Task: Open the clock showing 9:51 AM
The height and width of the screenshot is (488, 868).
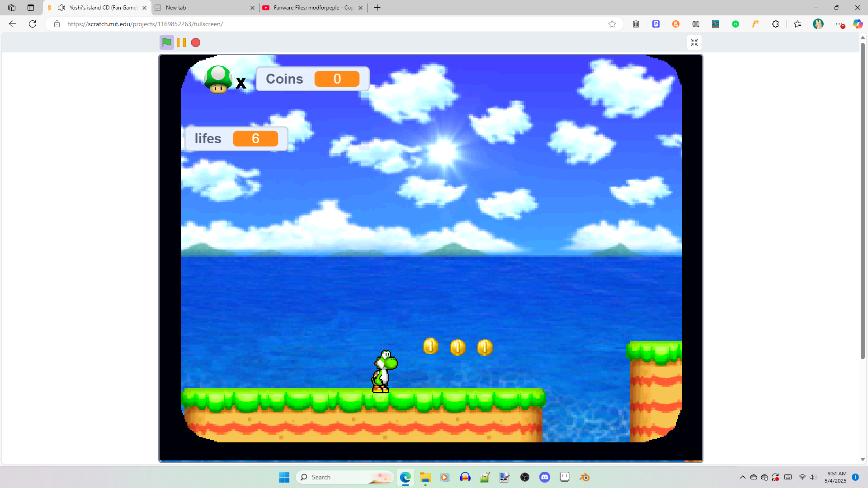Action: tap(835, 477)
